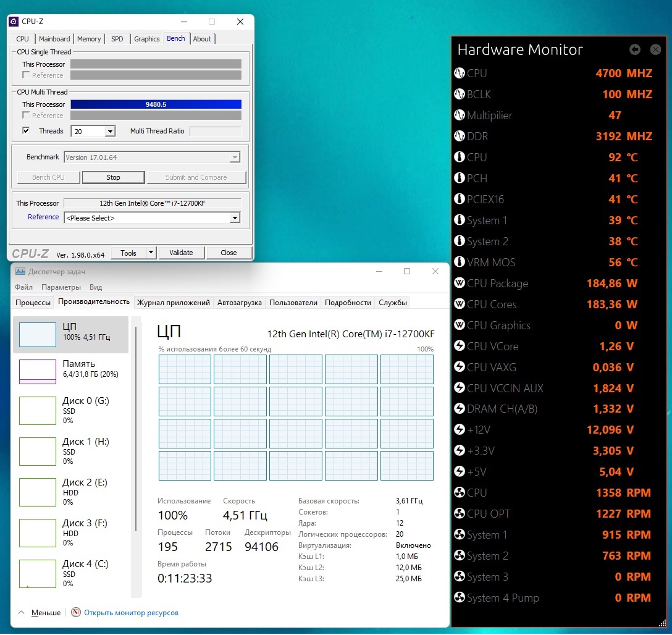
Task: Click the System 3 fan icon
Action: (460, 577)
